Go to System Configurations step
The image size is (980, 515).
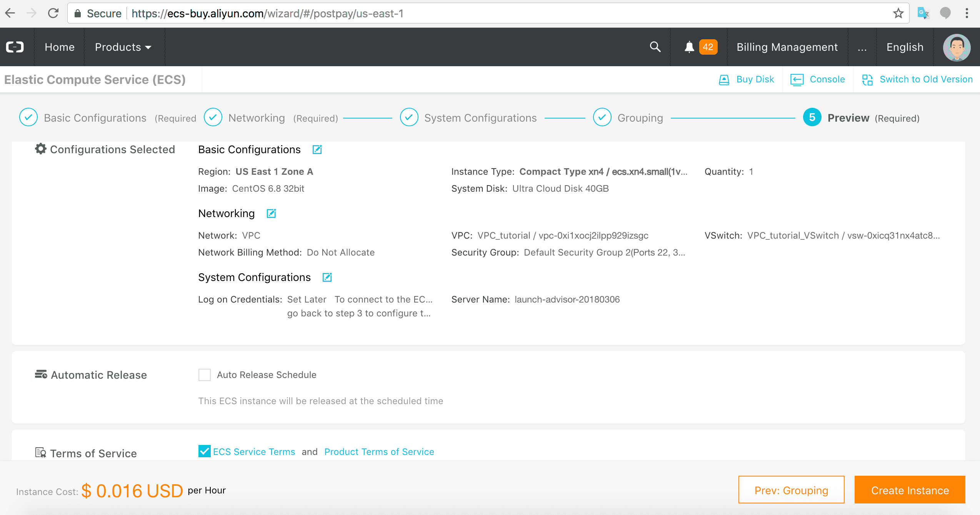480,118
